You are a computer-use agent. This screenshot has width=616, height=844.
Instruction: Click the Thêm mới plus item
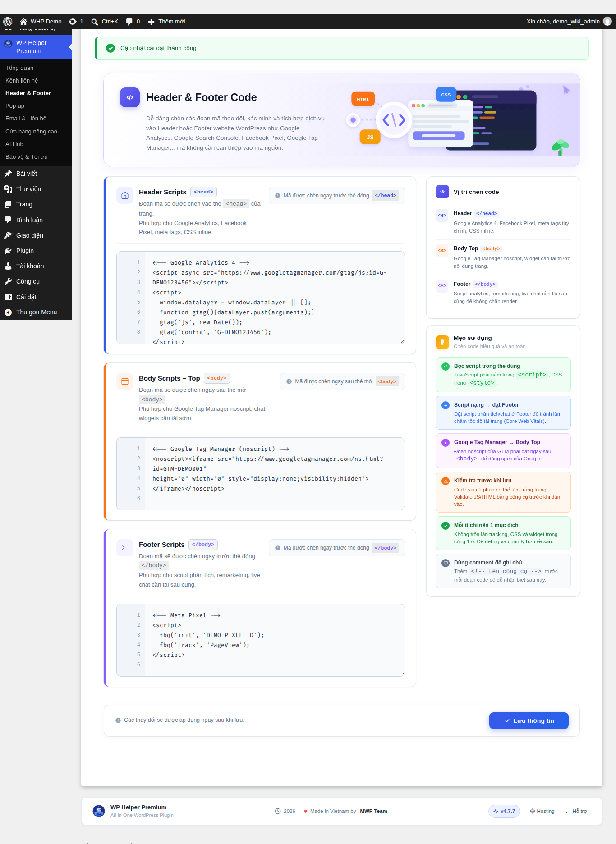tap(166, 22)
